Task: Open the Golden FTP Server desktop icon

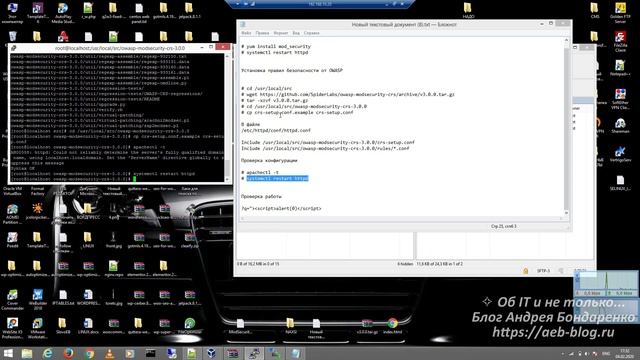Action: coord(620,12)
